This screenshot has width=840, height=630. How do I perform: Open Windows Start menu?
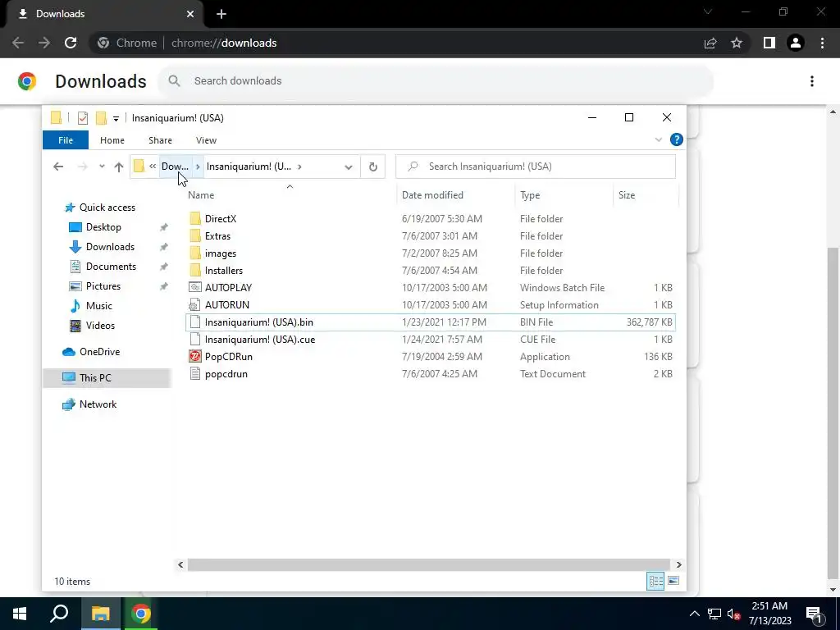click(x=20, y=614)
